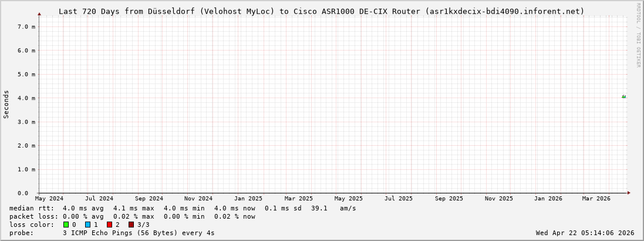The height and width of the screenshot is (241, 644).
Task: Click the '4.0 m' y-axis tick label
Action: click(26, 98)
